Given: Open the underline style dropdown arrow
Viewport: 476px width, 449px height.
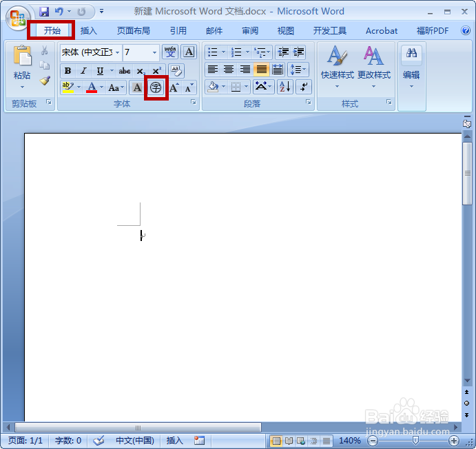Looking at the screenshot, I should (x=112, y=71).
